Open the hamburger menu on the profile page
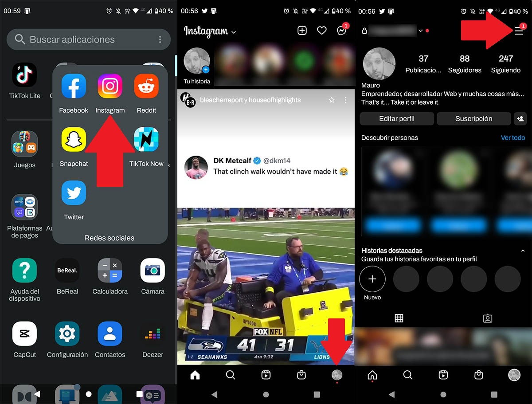This screenshot has width=532, height=404. [x=519, y=31]
